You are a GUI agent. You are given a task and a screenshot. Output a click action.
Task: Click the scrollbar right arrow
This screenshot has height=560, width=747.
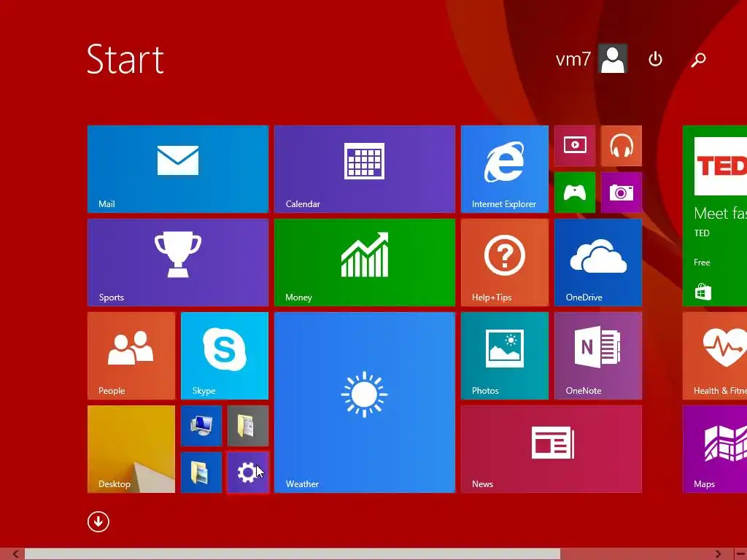click(x=718, y=554)
